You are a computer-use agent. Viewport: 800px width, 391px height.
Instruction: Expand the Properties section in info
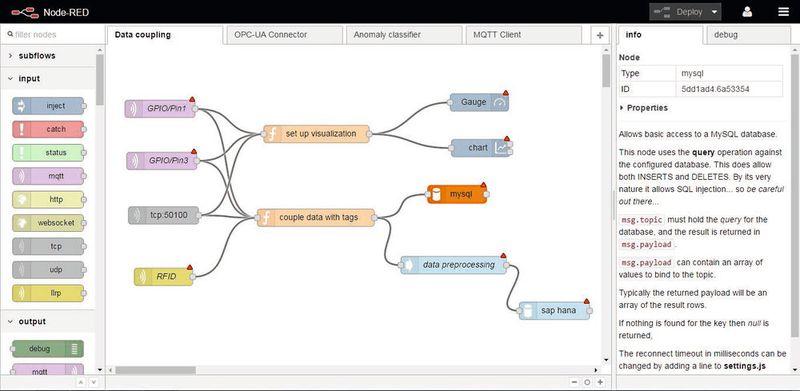643,108
